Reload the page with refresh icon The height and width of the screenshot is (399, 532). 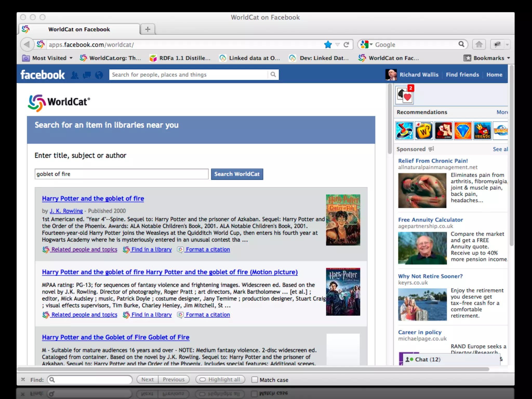(x=346, y=45)
